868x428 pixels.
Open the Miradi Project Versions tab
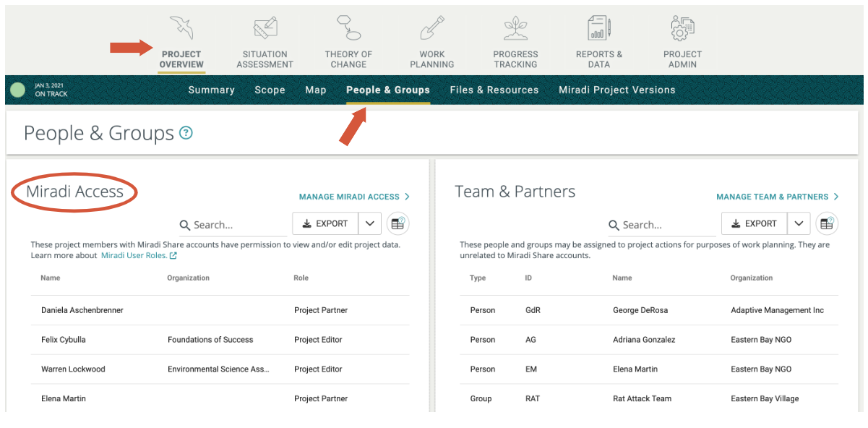[616, 90]
